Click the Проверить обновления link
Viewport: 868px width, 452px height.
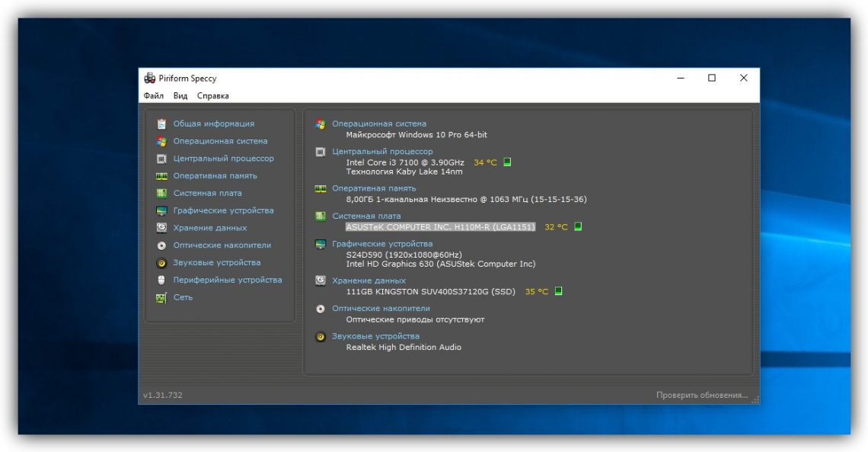coord(702,395)
